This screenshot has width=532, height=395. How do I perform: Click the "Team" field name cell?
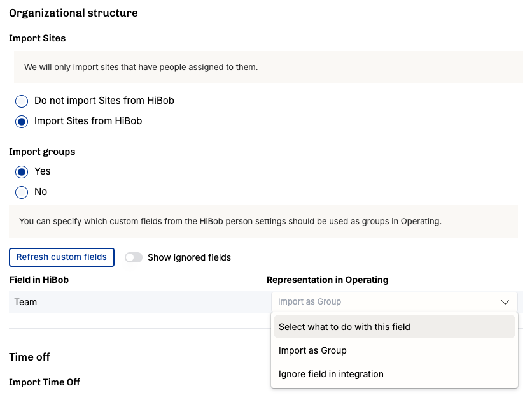pyautogui.click(x=26, y=302)
